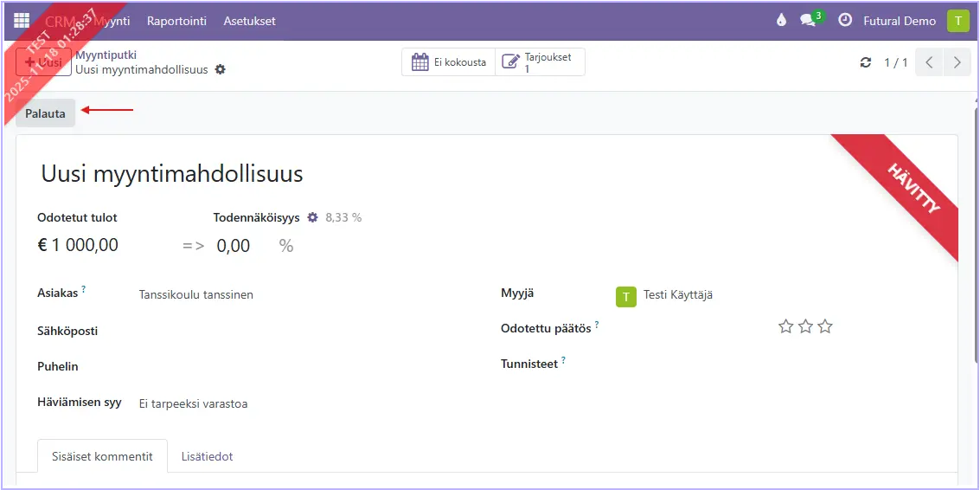Go to previous record arrow
980x490 pixels.
(929, 62)
